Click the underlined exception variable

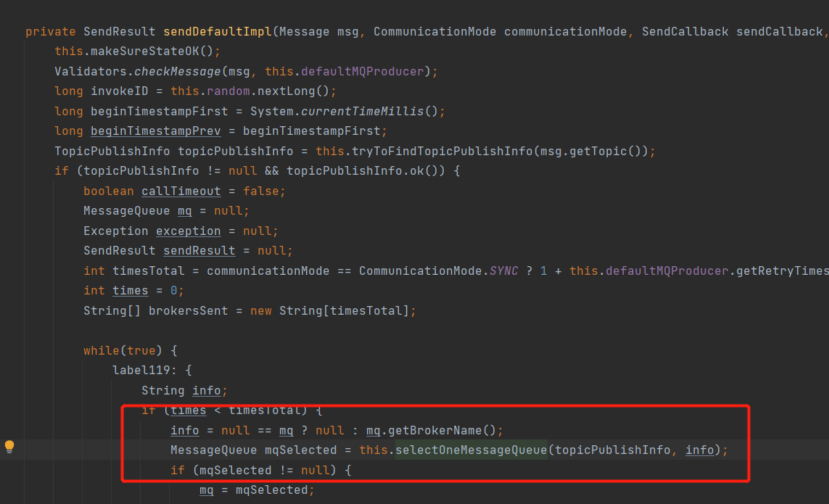tap(189, 231)
